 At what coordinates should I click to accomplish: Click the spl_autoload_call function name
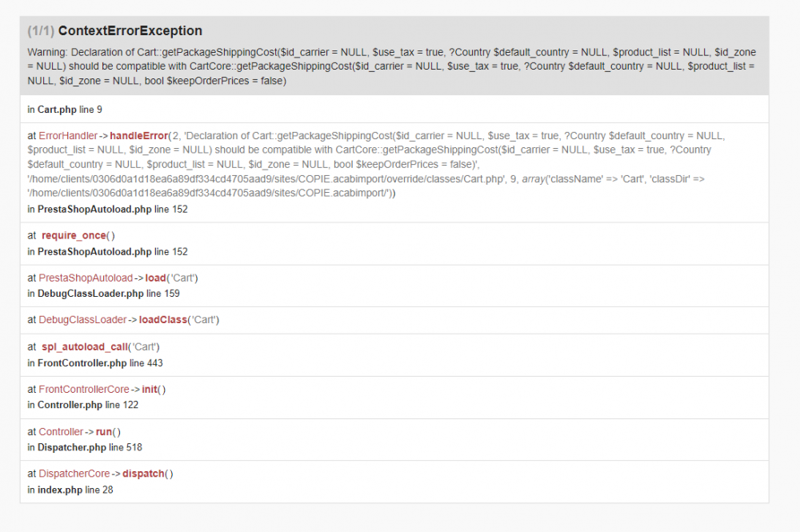pyautogui.click(x=85, y=347)
